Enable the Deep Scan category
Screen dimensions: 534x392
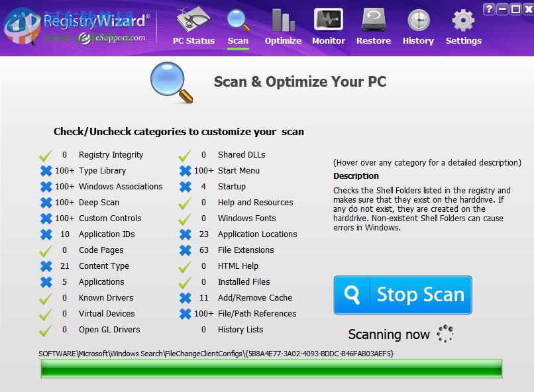click(46, 202)
